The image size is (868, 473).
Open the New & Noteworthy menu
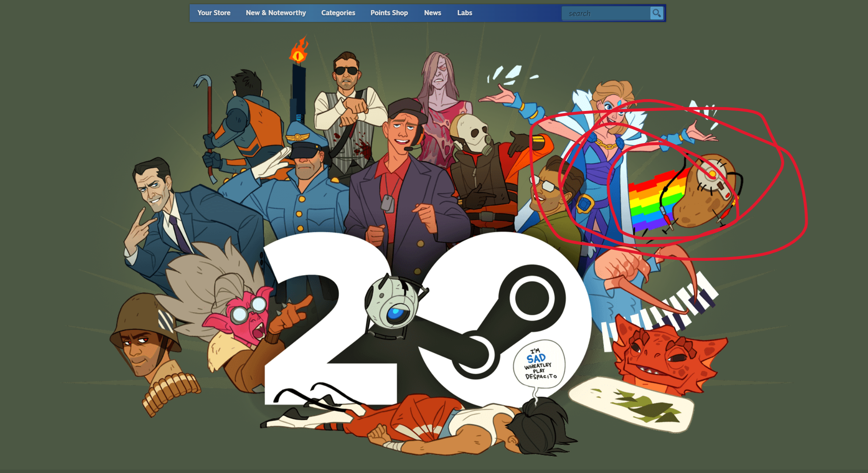276,13
